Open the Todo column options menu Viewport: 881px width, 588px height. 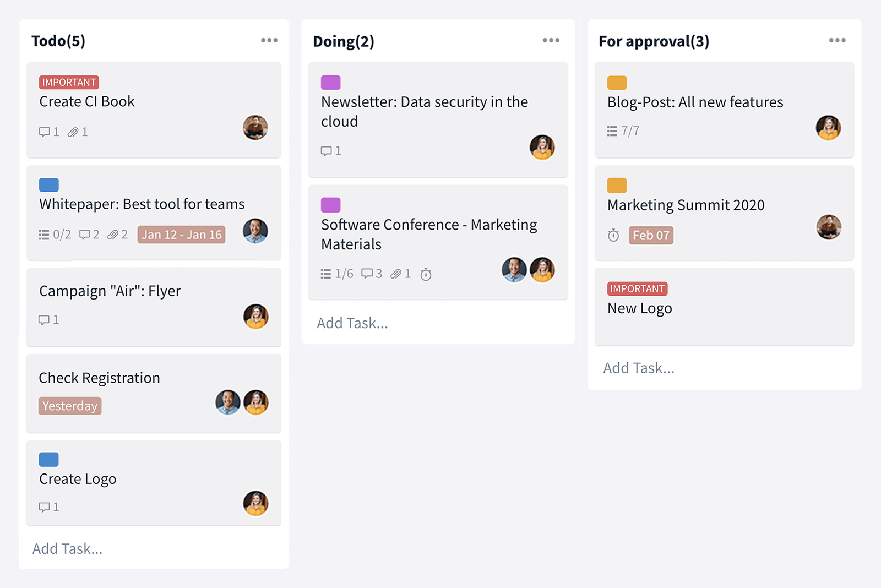[x=269, y=40]
